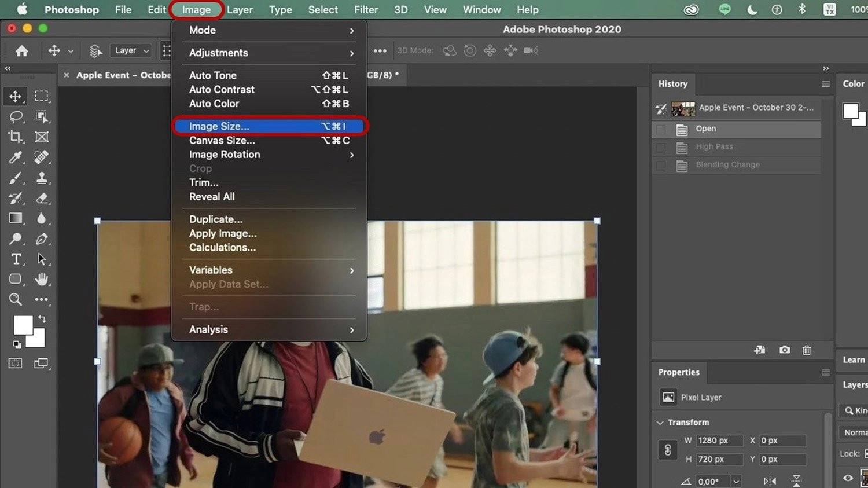Screen dimensions: 868x488
Task: Open the Layer menu in menu bar
Action: (x=240, y=10)
